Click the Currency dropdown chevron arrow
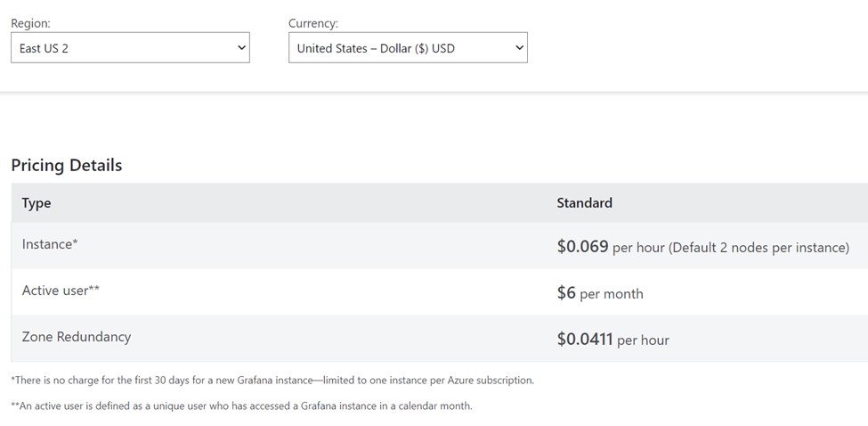This screenshot has height=426, width=868. (520, 48)
